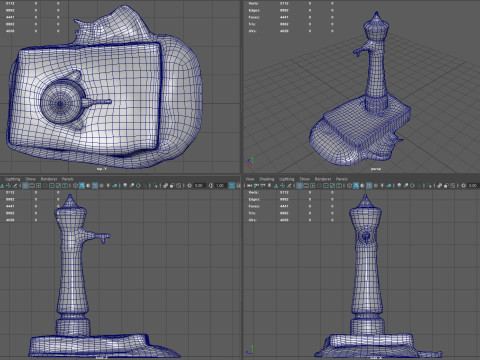Viewport: 480px width, 360px height.
Task: Toggle Film Gate in the side-view panel toolbar
Action: tap(32, 185)
